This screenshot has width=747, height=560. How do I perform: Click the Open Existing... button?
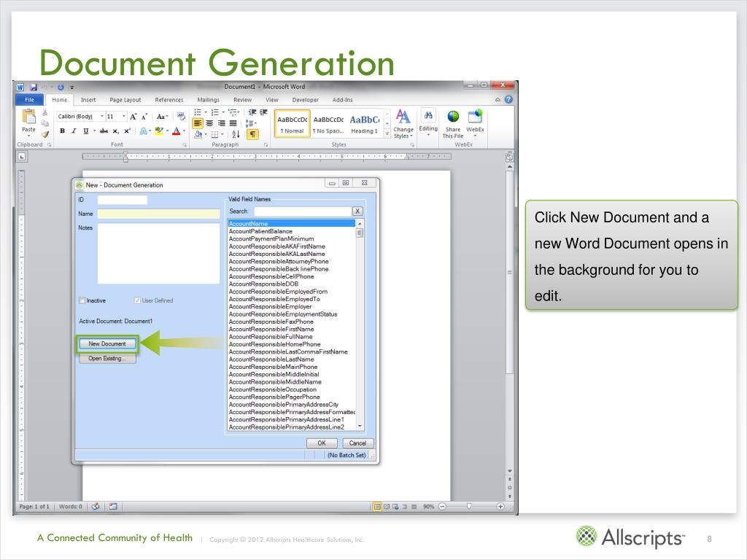click(107, 359)
